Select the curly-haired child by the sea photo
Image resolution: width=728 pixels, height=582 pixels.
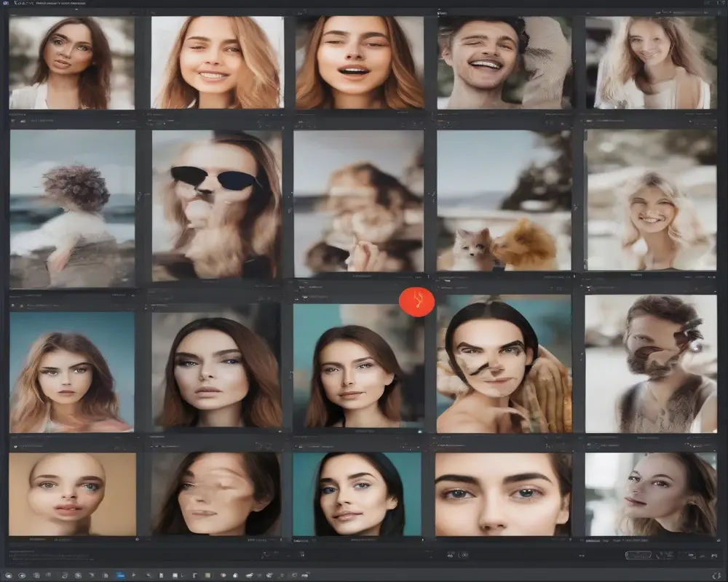[x=72, y=208]
